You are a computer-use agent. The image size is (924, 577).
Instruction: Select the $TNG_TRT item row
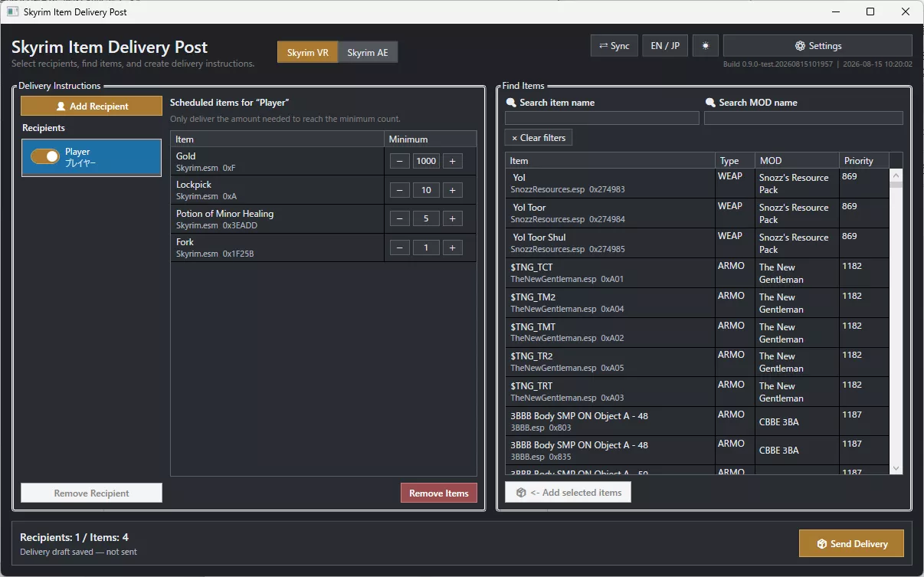pos(697,392)
